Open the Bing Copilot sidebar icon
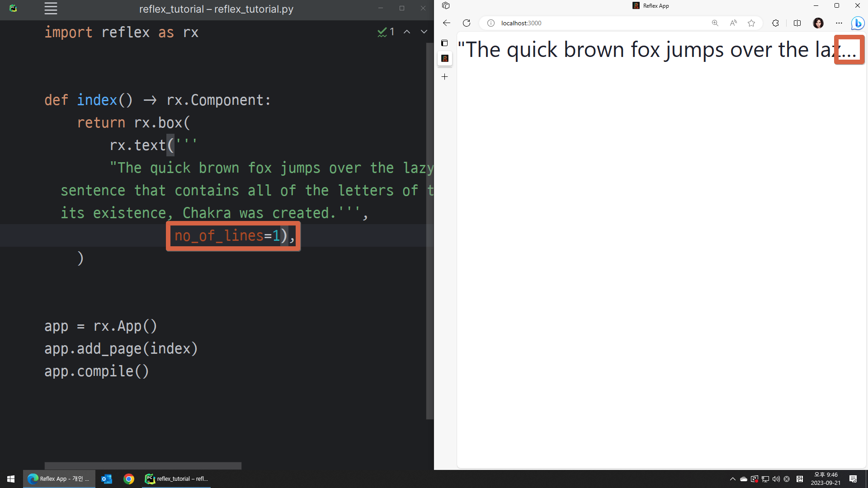This screenshot has width=868, height=488. 857,23
